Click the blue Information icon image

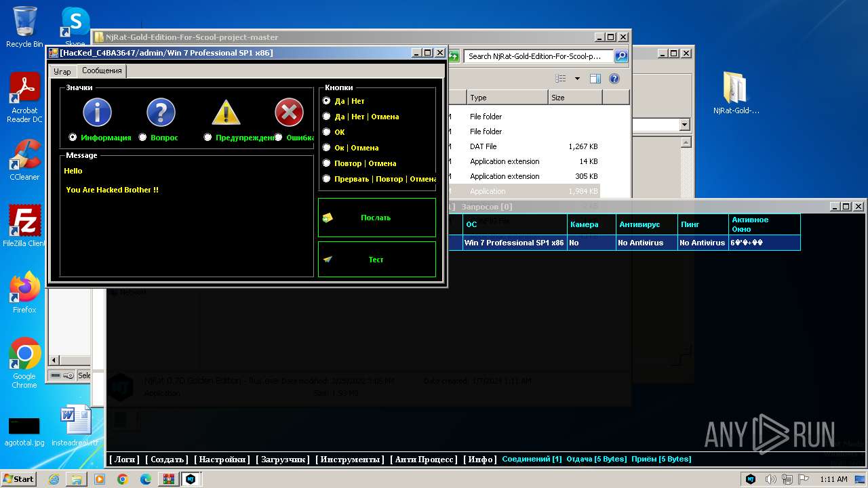(97, 113)
